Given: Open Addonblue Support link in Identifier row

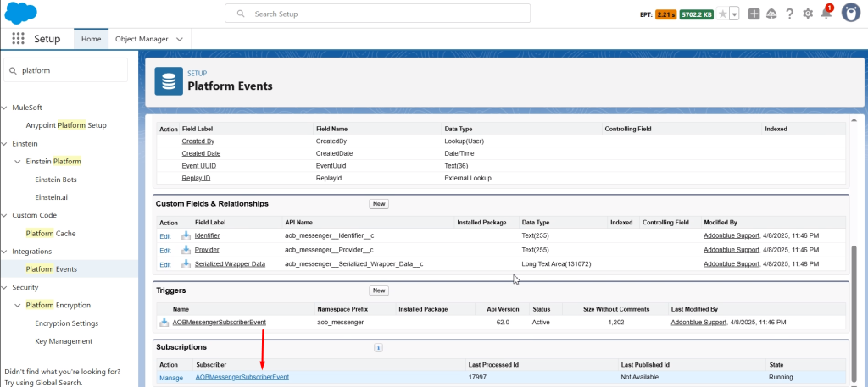Looking at the screenshot, I should 732,235.
